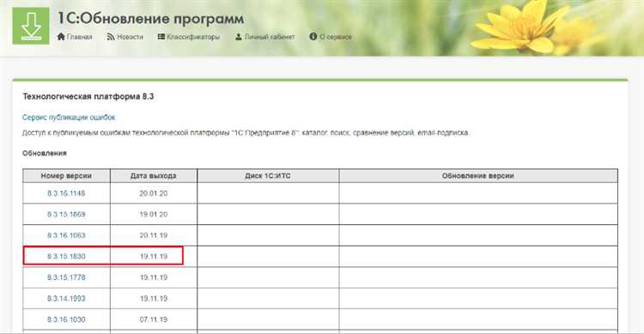Open version 8.3.15.1869 link
644x334 pixels.
pos(66,214)
